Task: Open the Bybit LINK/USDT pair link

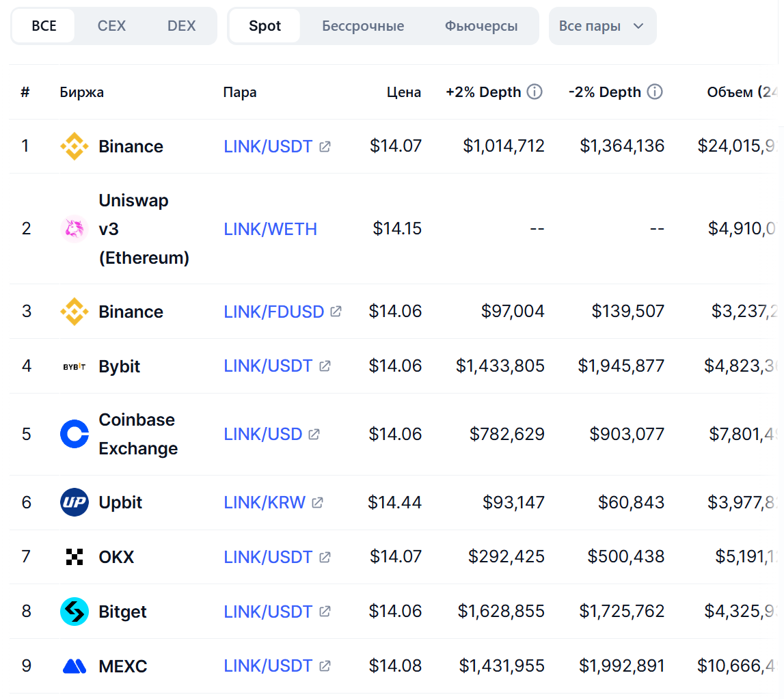Action: (x=268, y=366)
